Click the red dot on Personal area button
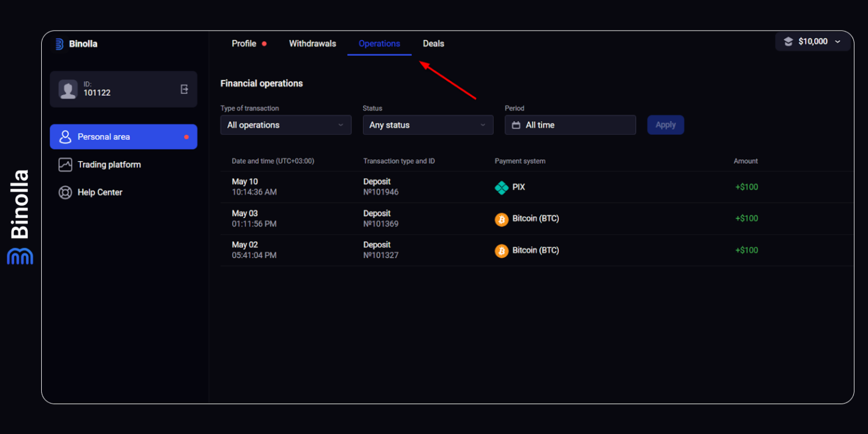868x434 pixels. 188,136
